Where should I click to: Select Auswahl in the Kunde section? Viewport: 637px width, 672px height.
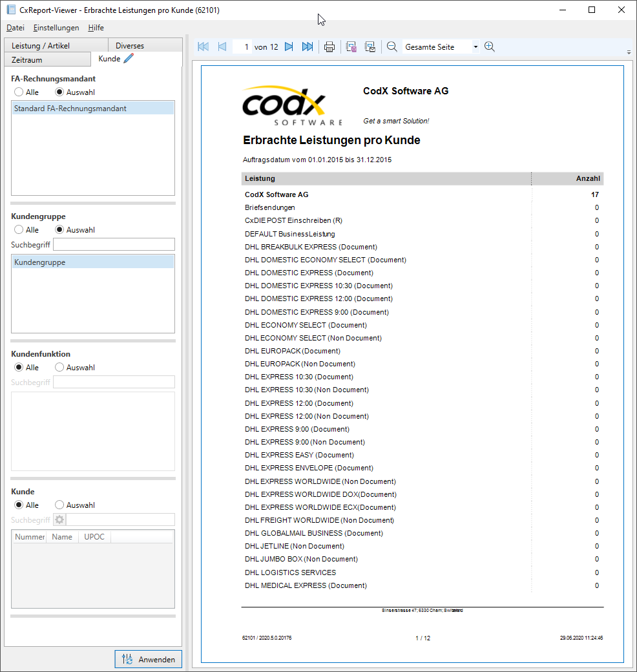(x=75, y=505)
